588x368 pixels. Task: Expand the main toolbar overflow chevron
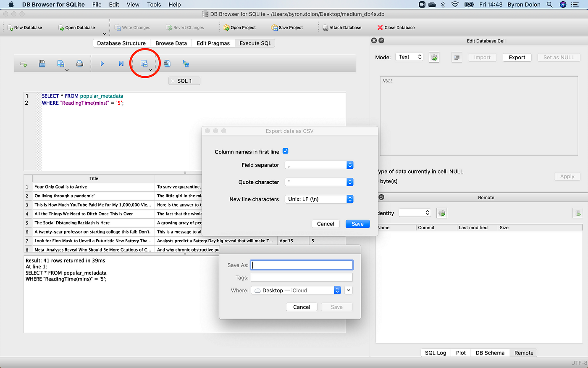(x=104, y=34)
